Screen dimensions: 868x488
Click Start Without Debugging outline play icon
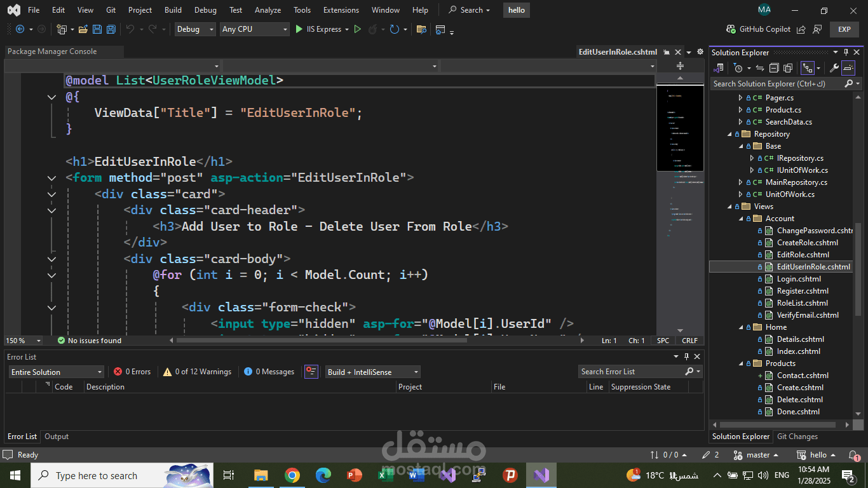[x=357, y=29]
